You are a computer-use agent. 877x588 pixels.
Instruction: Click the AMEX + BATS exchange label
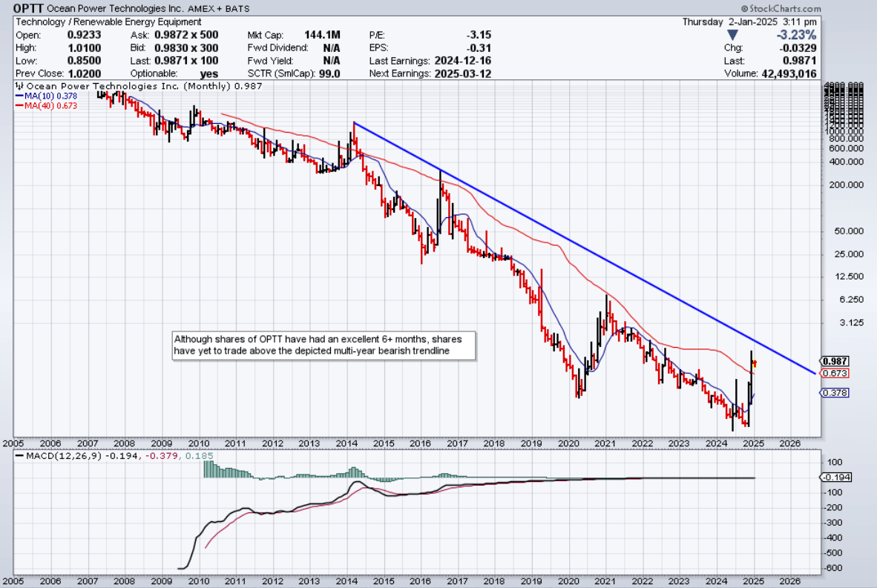point(222,9)
